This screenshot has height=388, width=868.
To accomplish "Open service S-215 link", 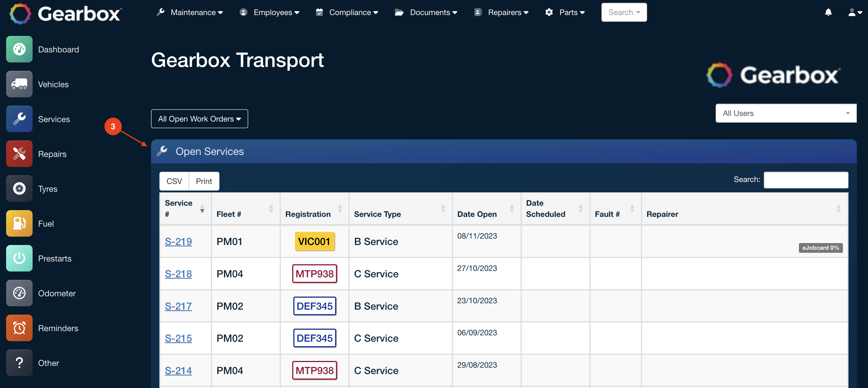I will [178, 338].
